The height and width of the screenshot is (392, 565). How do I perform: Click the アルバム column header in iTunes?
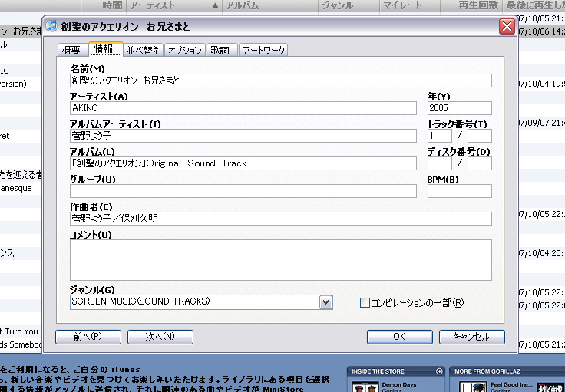coord(270,5)
